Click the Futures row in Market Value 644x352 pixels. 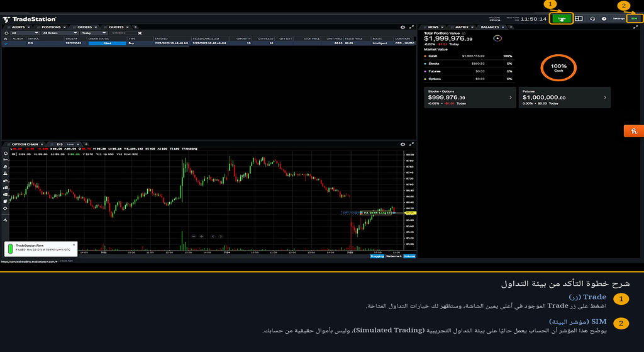click(469, 71)
